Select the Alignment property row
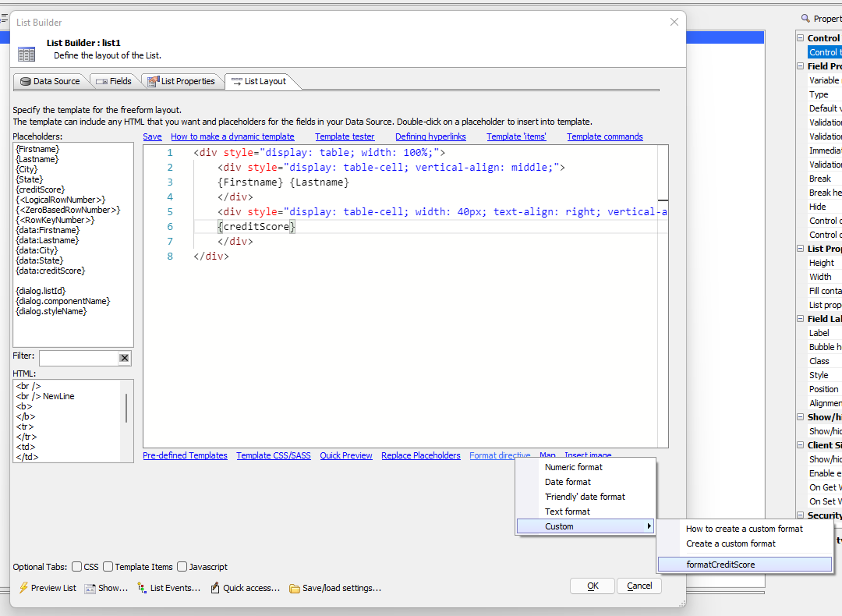Viewport: 842px width, 616px height. click(825, 403)
